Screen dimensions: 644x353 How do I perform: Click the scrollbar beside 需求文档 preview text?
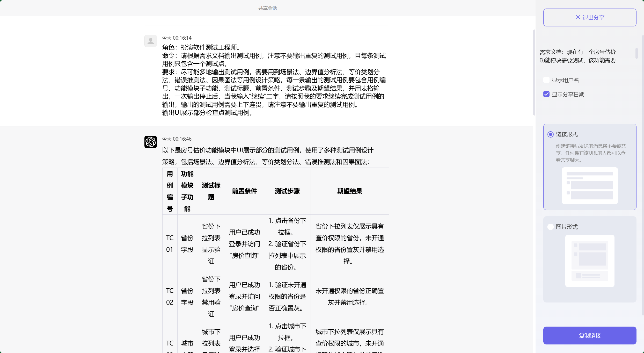(x=637, y=54)
